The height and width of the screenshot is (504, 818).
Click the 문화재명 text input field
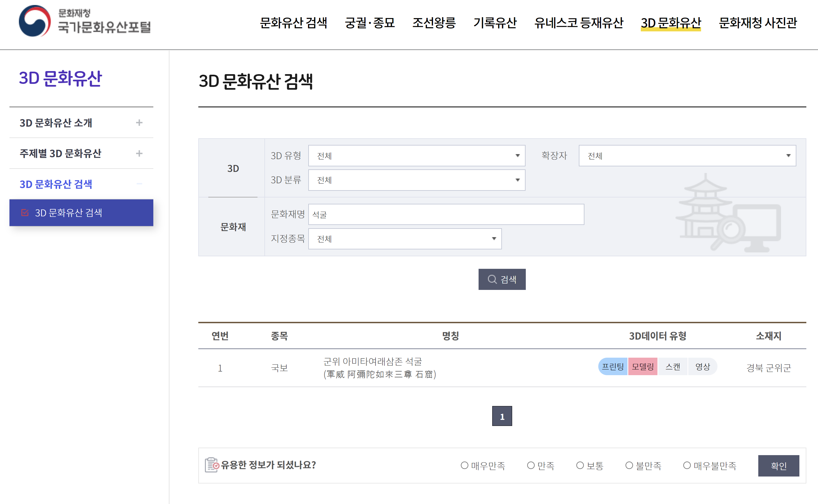coord(446,214)
